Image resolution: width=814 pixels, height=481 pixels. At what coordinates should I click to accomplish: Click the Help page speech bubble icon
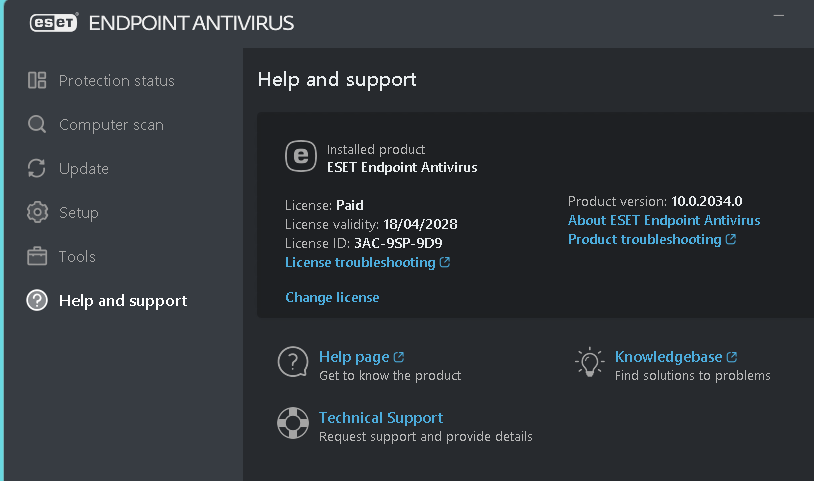[x=293, y=362]
